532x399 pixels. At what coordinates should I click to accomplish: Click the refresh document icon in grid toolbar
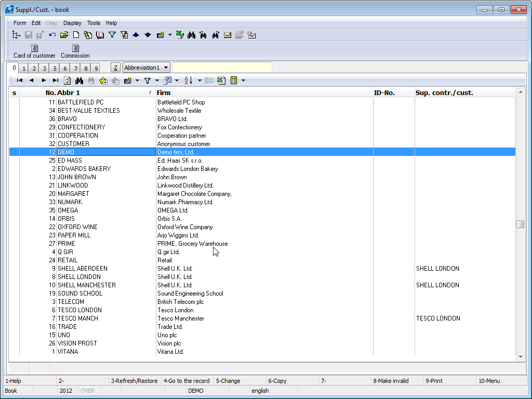[67, 81]
